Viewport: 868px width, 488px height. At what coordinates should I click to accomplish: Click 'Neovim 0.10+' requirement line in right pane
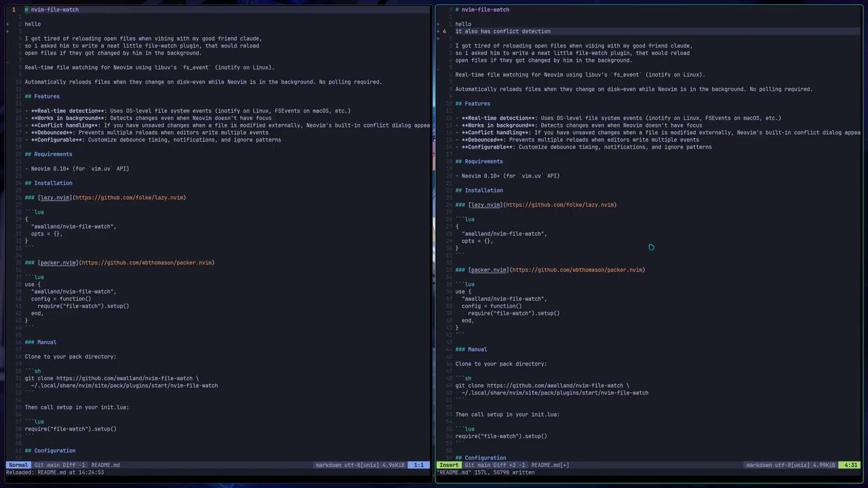point(507,176)
